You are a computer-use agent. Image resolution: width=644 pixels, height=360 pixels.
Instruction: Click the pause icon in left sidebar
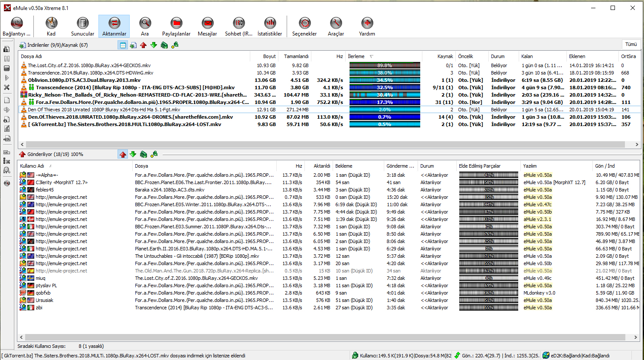[x=7, y=58]
